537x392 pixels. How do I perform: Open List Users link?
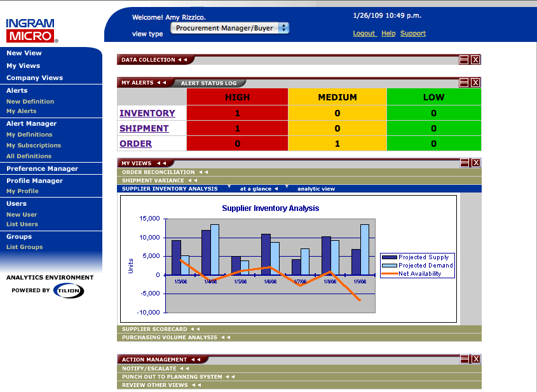[x=22, y=224]
